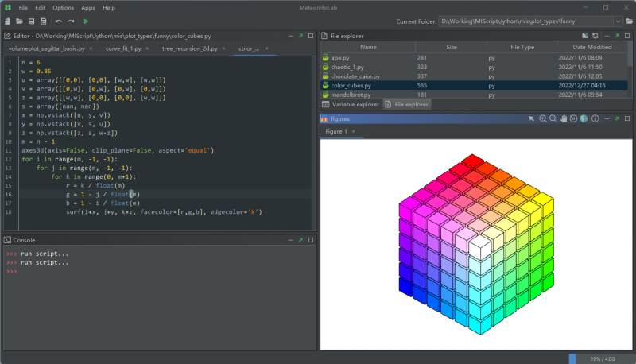Minimize the Editor panel
Screen dimensions: 636x364
289,36
